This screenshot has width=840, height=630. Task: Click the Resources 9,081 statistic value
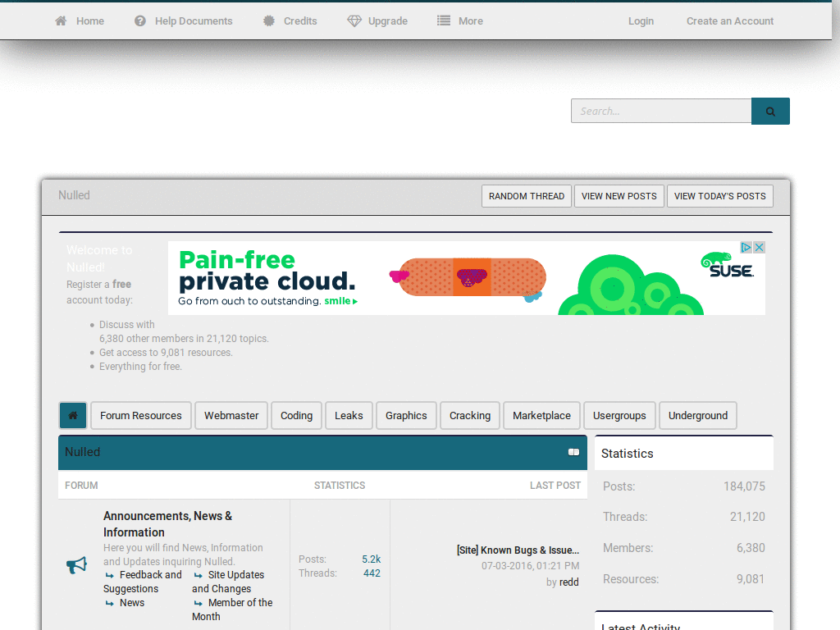pos(750,578)
